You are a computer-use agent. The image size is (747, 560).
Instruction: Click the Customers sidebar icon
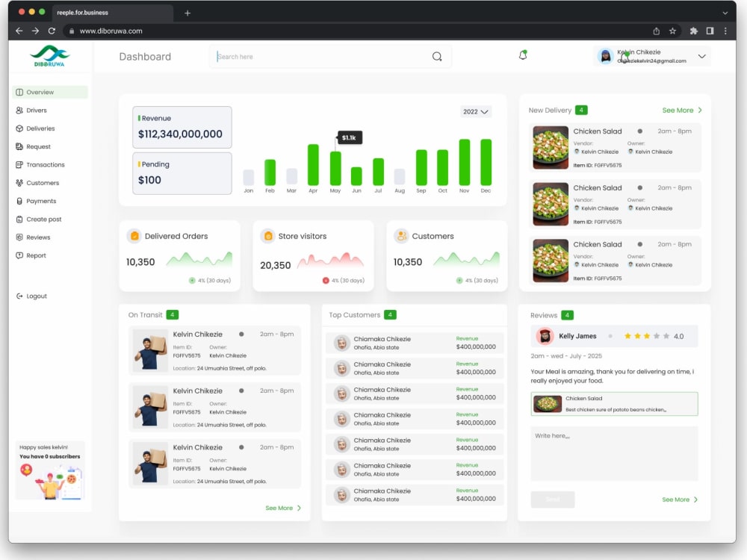(x=19, y=183)
